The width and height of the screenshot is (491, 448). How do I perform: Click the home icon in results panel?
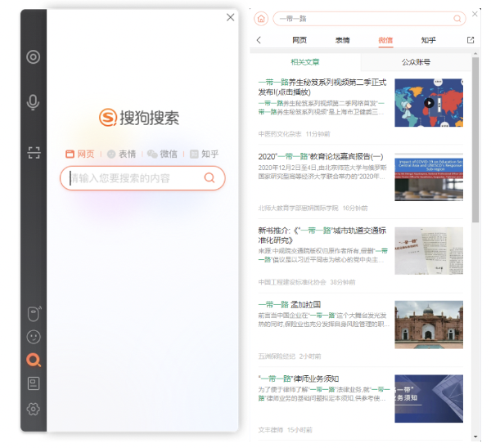[261, 19]
